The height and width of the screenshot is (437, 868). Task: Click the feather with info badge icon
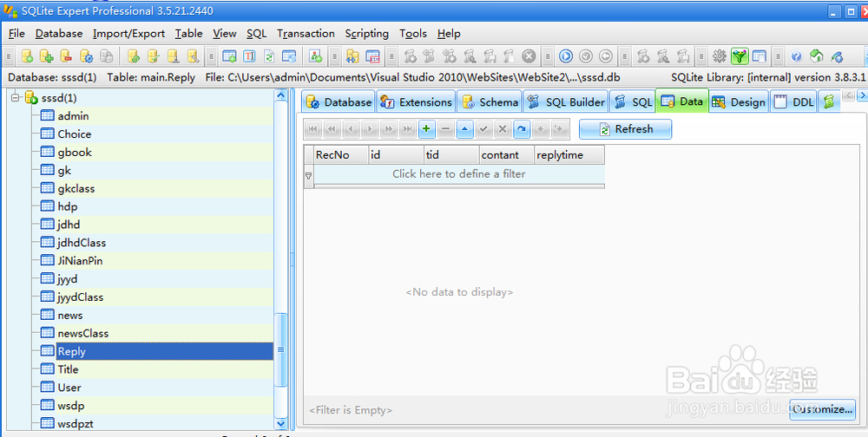[837, 55]
